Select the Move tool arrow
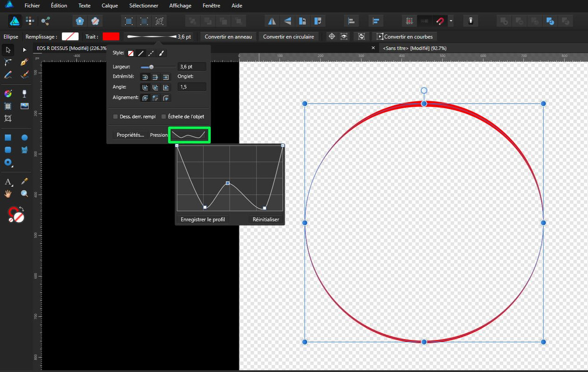This screenshot has width=588, height=372. coord(8,50)
